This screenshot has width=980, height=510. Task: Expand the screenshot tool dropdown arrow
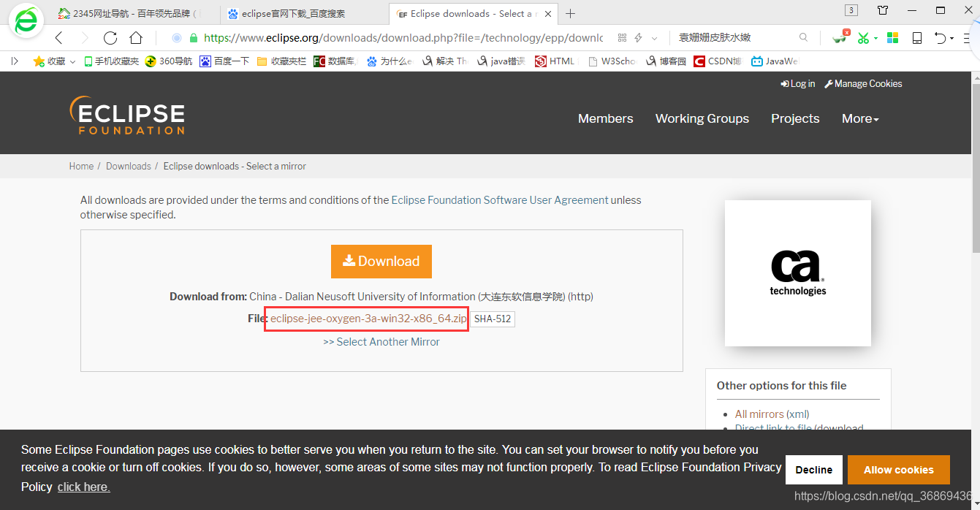pyautogui.click(x=875, y=39)
